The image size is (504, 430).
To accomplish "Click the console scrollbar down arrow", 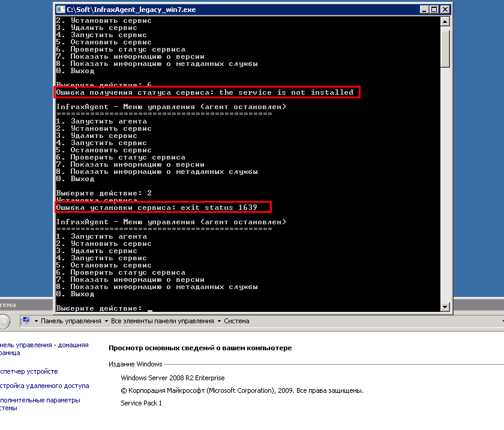I will click(445, 307).
